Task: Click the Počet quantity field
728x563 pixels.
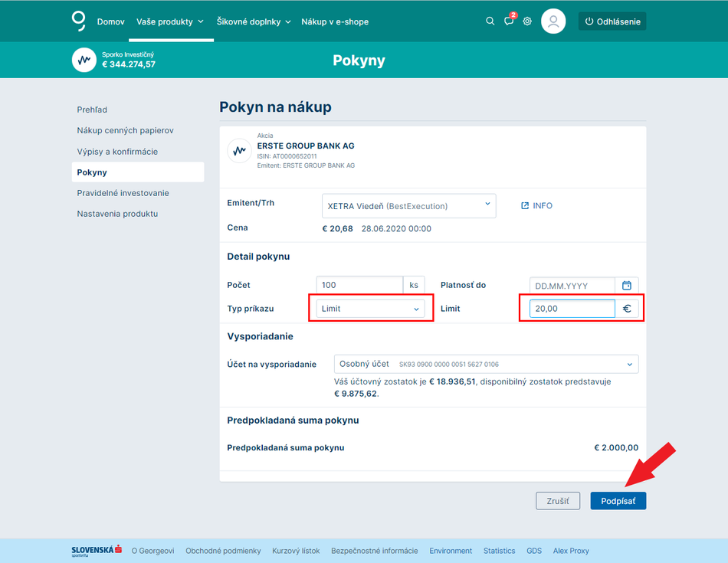Action: point(359,285)
